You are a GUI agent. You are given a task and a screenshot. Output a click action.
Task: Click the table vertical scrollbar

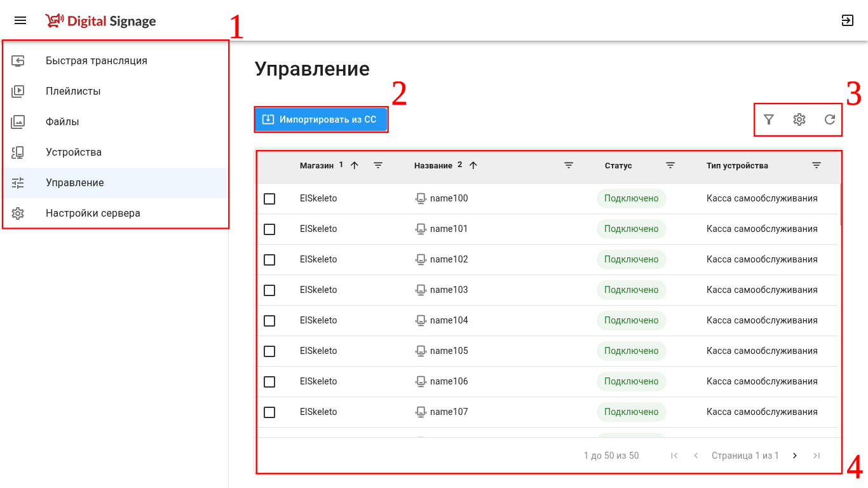[841, 203]
